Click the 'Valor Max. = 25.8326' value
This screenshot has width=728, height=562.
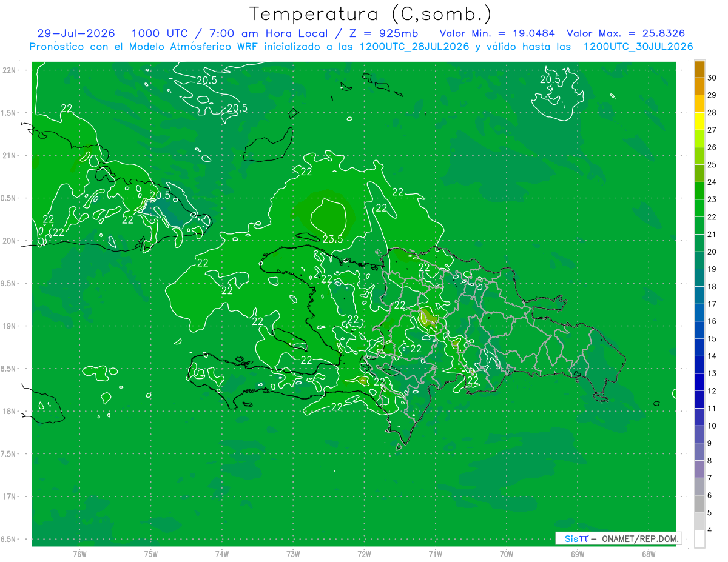[626, 33]
